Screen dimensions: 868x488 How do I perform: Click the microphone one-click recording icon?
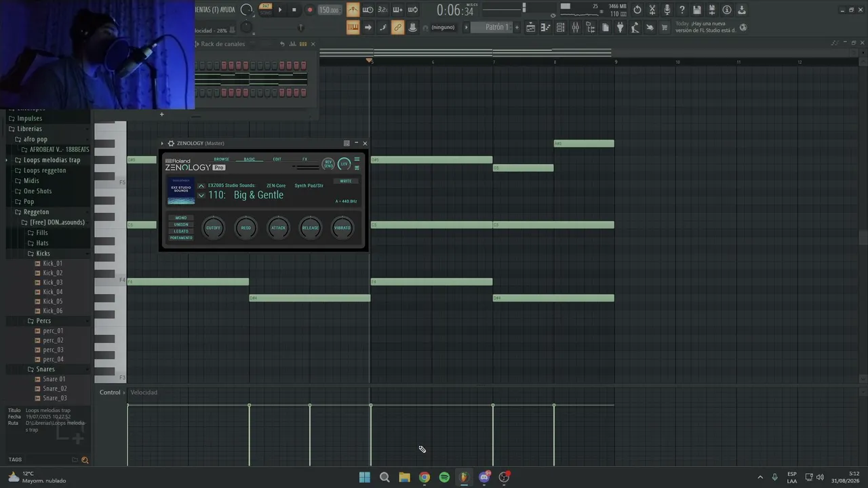(667, 9)
